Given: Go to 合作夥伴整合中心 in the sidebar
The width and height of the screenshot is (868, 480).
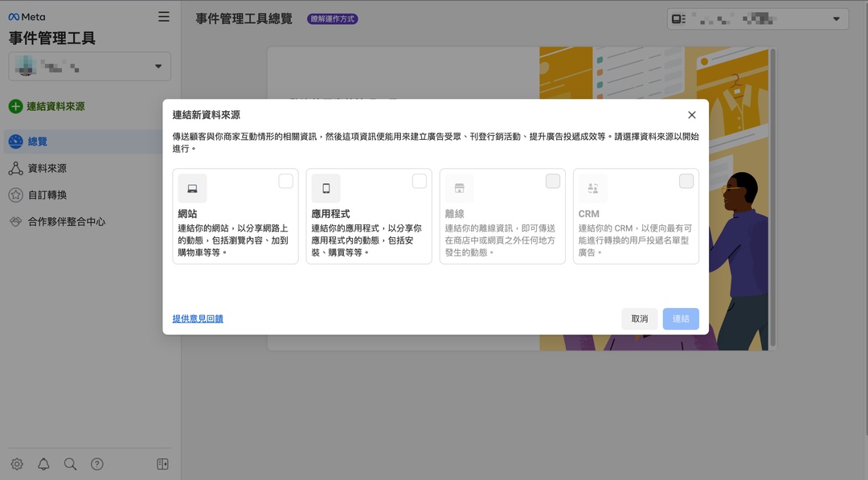Looking at the screenshot, I should tap(67, 221).
